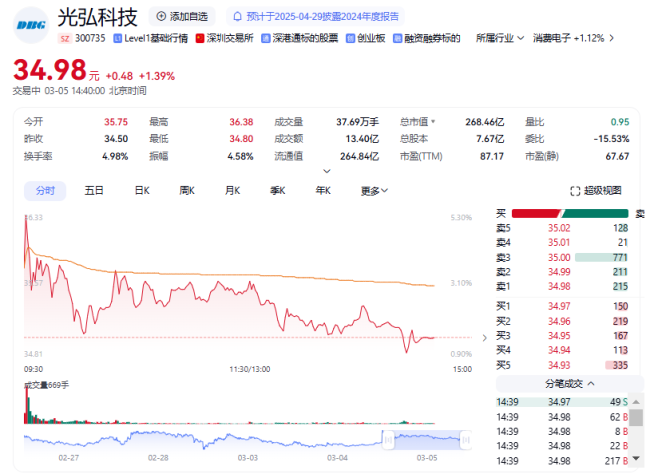Click the 成交量 37.69万手 value
The width and height of the screenshot is (650, 474).
pos(357,122)
